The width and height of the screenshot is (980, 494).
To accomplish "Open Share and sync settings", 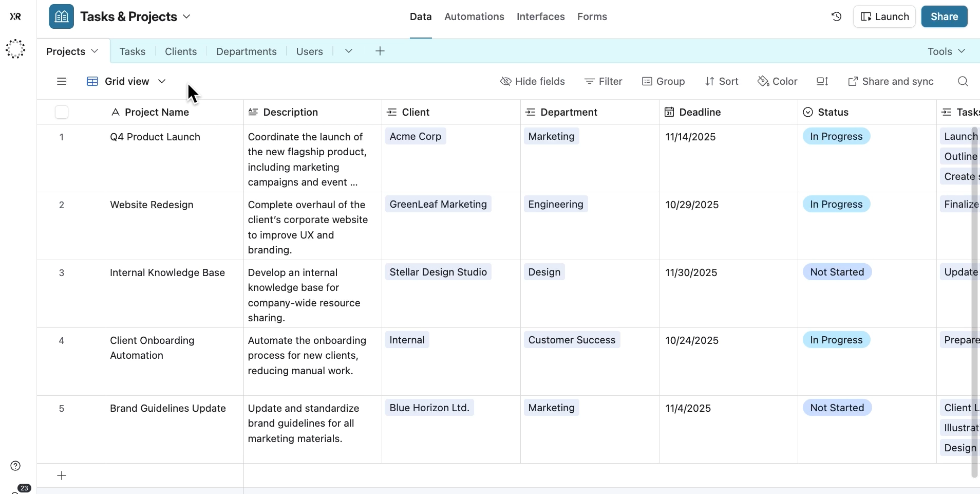I will click(x=891, y=81).
